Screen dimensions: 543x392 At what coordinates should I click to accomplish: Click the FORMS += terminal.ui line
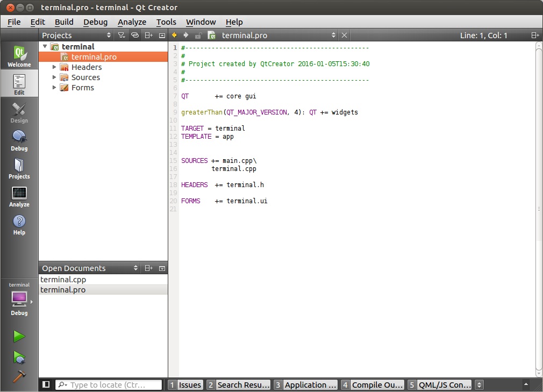224,201
